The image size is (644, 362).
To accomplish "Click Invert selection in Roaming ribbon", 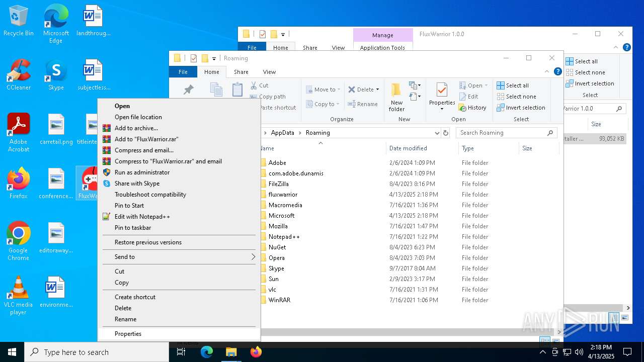I will [521, 108].
